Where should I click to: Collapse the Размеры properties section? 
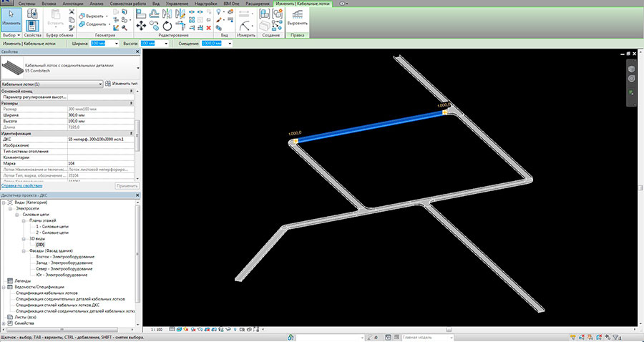pyautogui.click(x=132, y=103)
